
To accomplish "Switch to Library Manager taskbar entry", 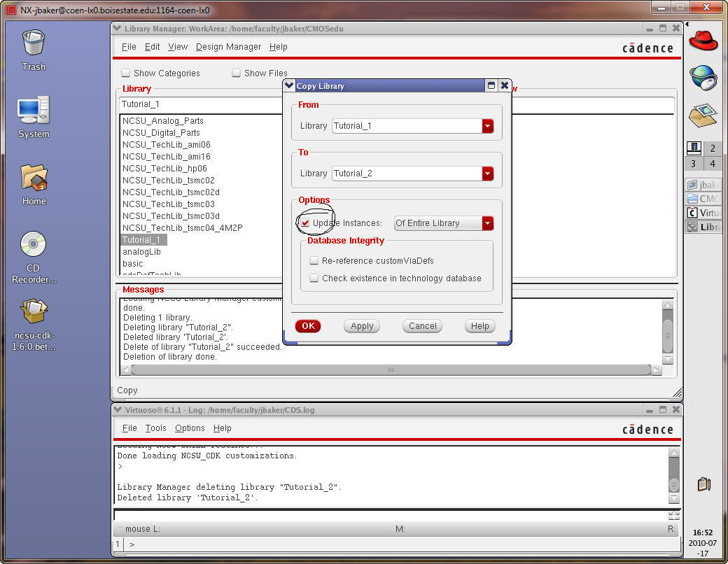I will [x=703, y=227].
